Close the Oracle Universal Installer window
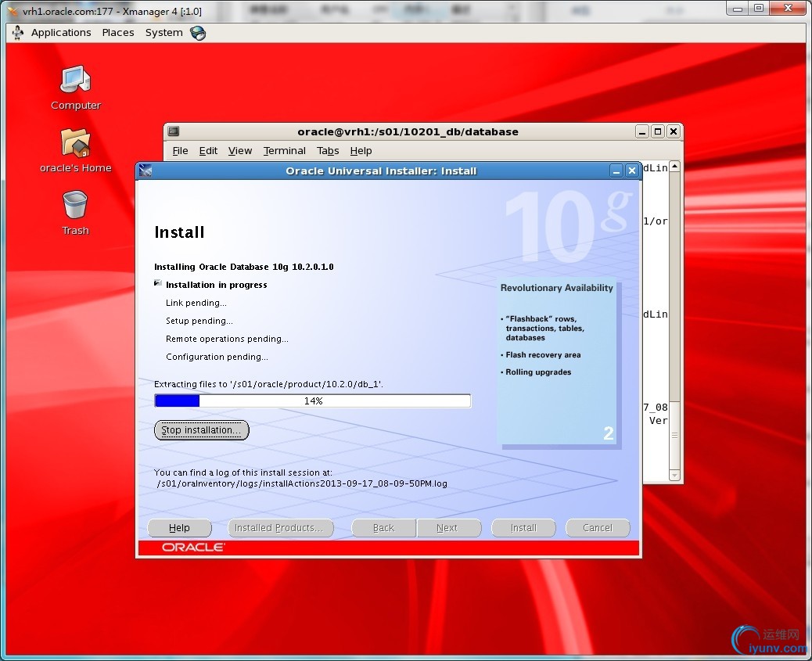Viewport: 812px width, 661px height. 632,171
